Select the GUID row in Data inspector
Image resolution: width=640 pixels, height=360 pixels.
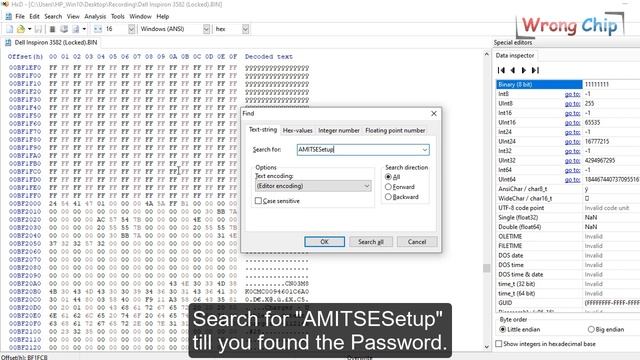tap(568, 303)
